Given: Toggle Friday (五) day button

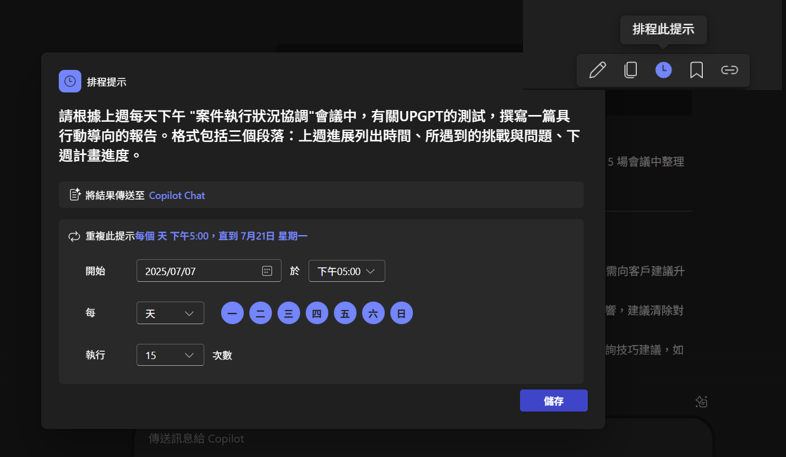Looking at the screenshot, I should 345,313.
